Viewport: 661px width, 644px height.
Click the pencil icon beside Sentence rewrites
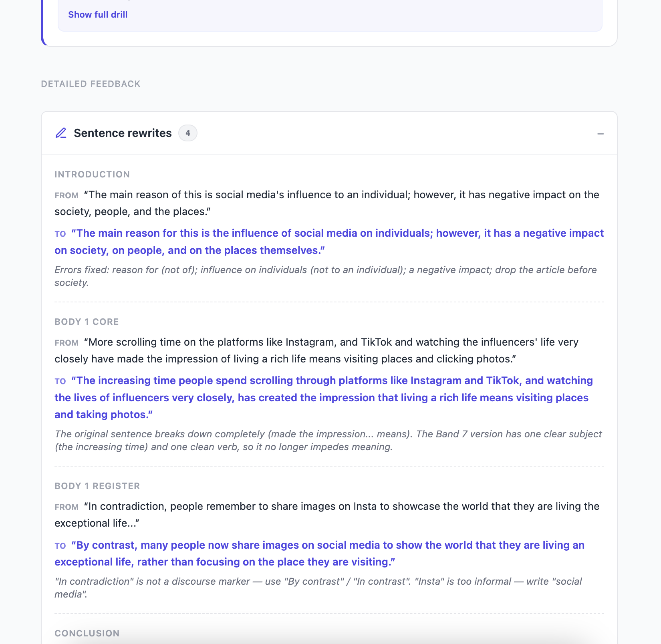(x=61, y=133)
